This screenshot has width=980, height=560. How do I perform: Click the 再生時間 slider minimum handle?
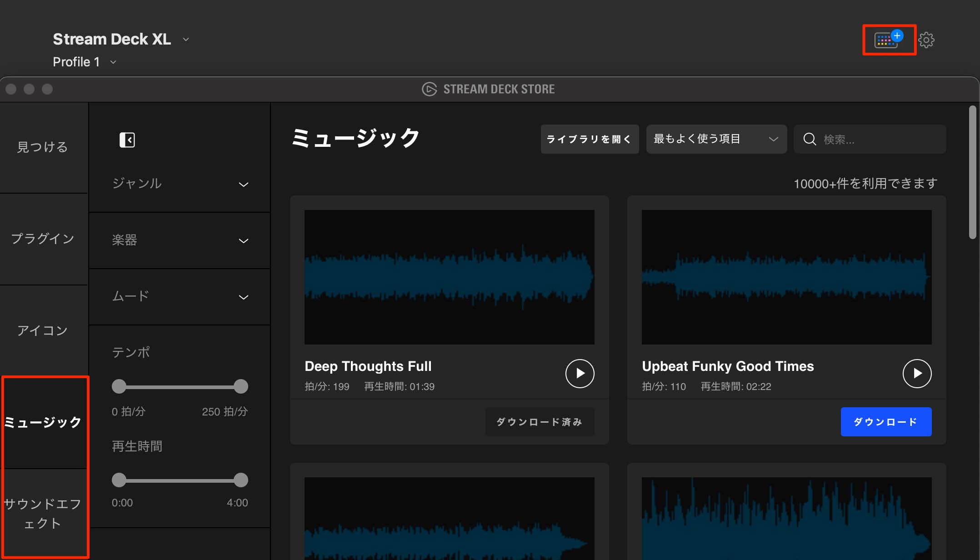tap(119, 480)
